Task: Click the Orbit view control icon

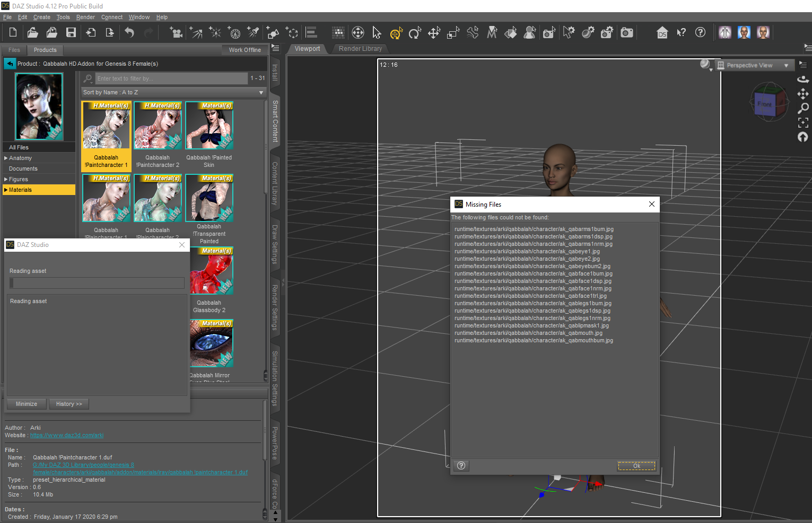Action: click(x=803, y=79)
